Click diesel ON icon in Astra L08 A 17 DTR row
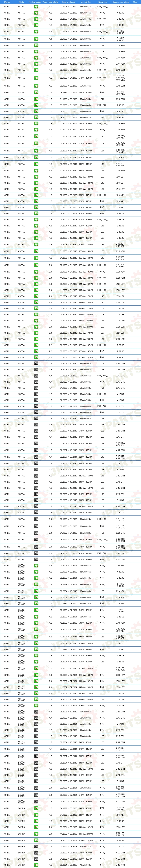 (x=36, y=450)
